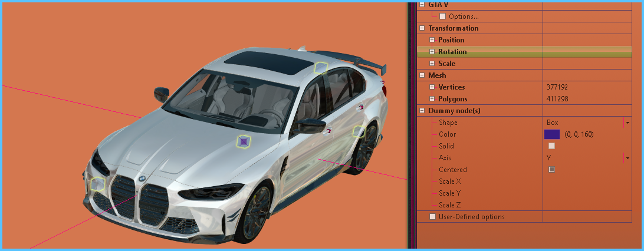Image resolution: width=644 pixels, height=251 pixels.
Task: Expand the Rotation property
Action: 432,52
